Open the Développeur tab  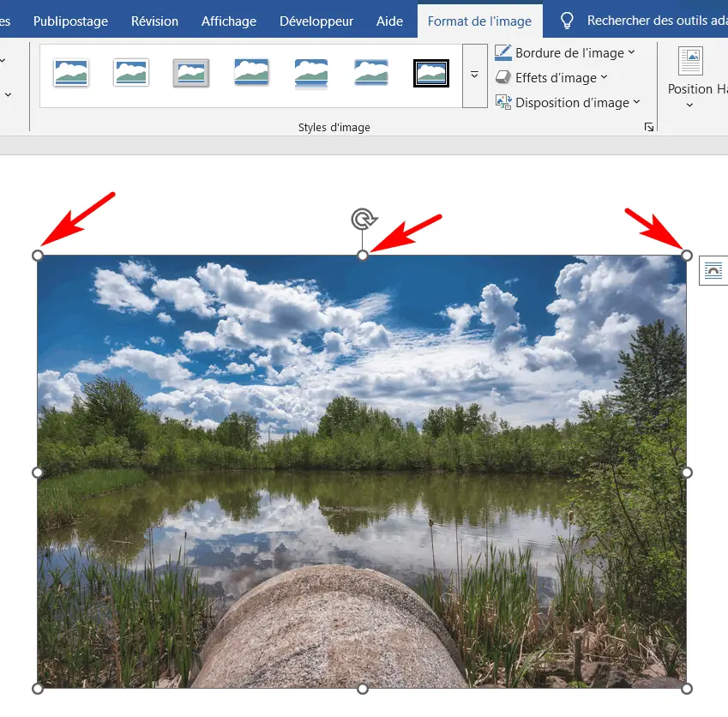coord(316,21)
